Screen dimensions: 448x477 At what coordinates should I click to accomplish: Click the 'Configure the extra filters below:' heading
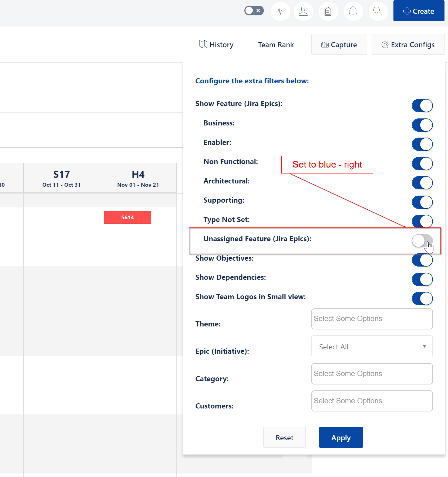pyautogui.click(x=252, y=81)
